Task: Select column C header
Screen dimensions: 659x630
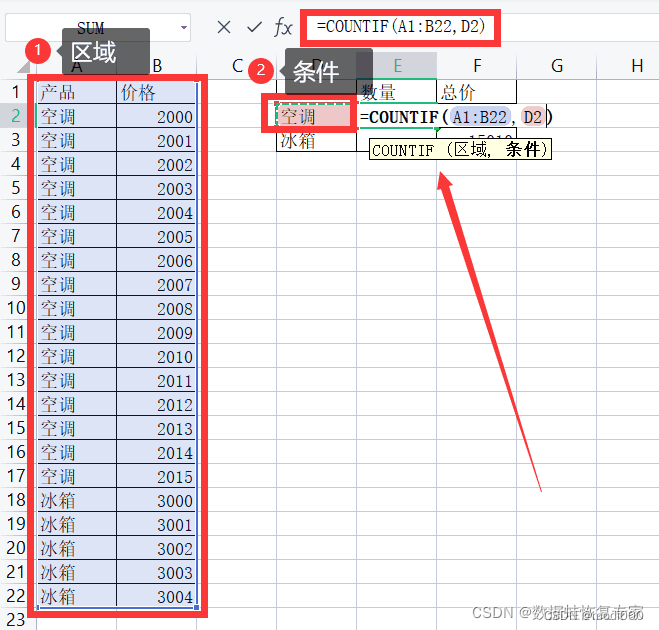Action: 237,66
